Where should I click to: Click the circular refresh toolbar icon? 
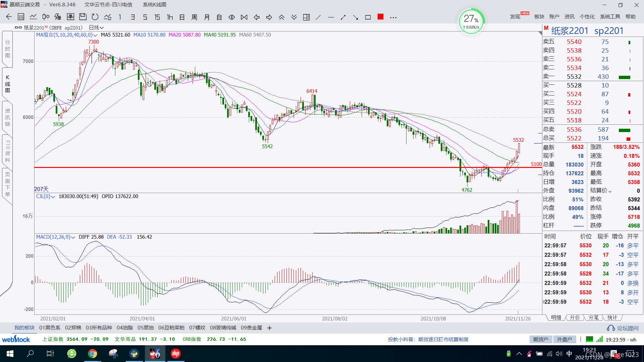coord(95,17)
